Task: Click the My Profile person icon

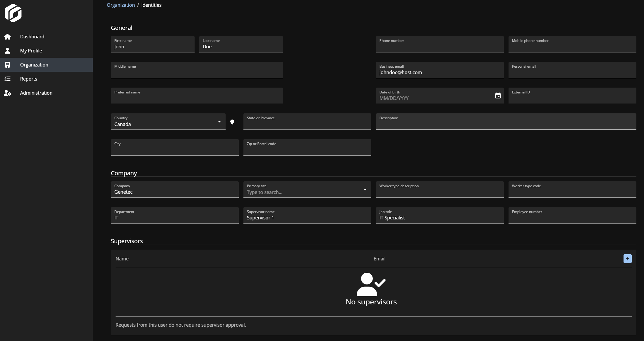Action: point(8,51)
